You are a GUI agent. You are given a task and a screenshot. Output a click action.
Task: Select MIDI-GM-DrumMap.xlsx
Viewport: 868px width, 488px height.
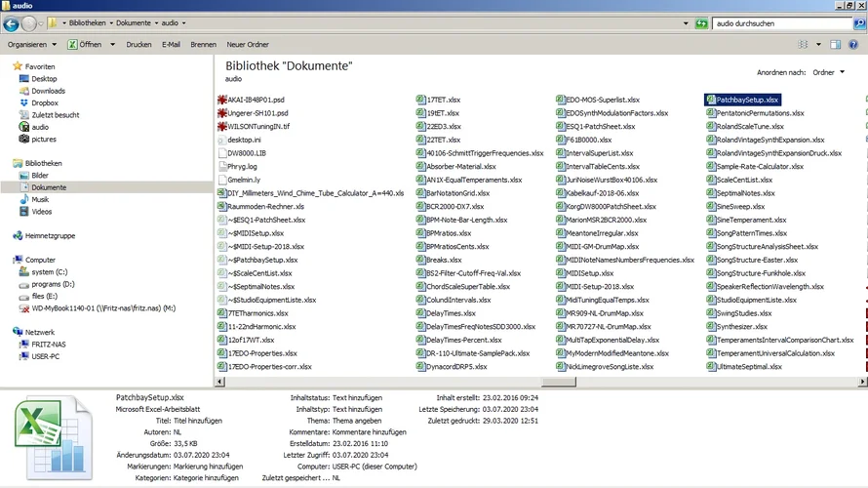[x=598, y=247]
